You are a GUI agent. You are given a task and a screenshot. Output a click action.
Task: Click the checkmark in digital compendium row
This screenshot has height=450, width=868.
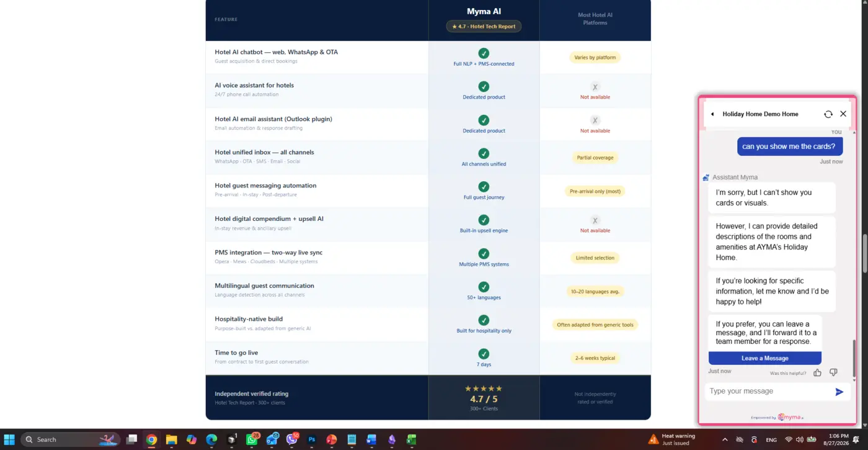click(484, 220)
